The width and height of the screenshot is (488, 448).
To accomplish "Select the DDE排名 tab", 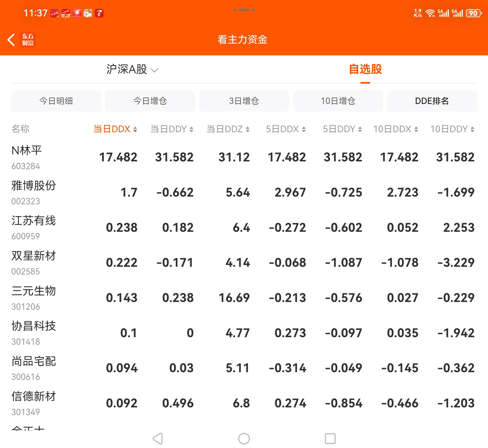I will click(x=432, y=101).
